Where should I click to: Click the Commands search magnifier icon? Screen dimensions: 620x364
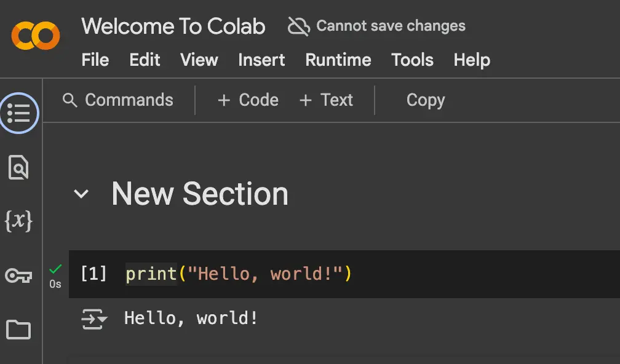click(70, 100)
